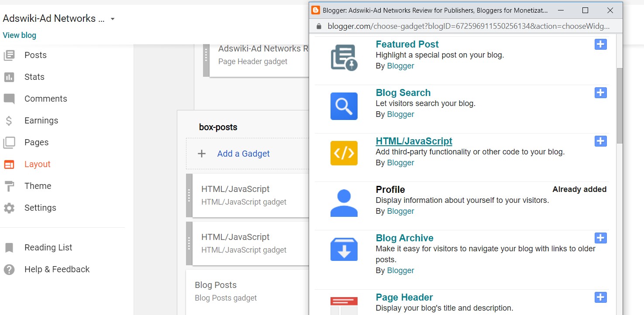Open the second HTML/JavaScript gadget in box-posts

click(x=251, y=243)
